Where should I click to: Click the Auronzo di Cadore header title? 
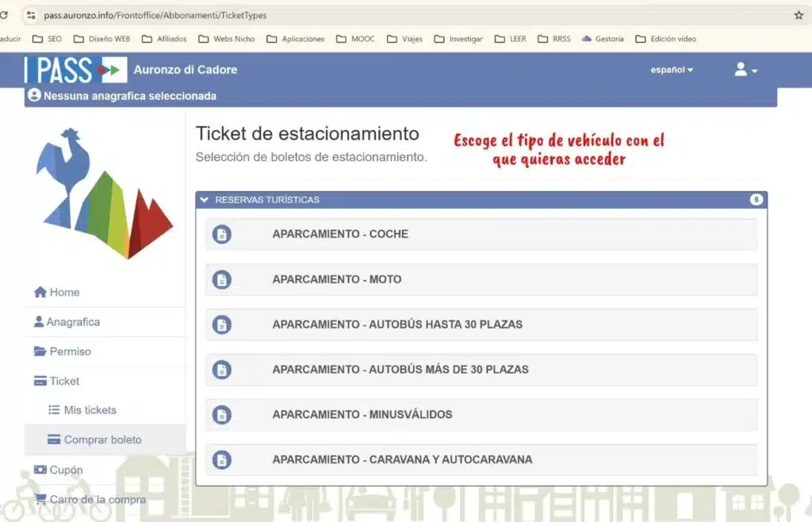coord(186,69)
